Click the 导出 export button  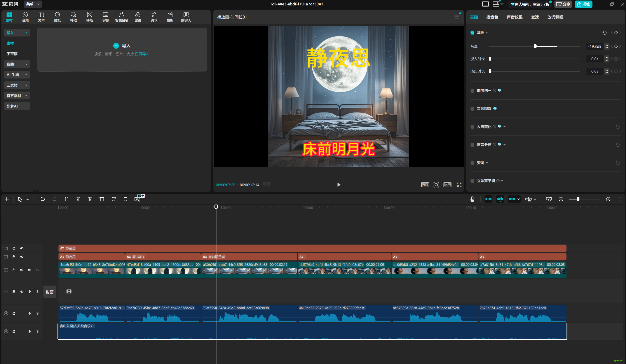[584, 4]
